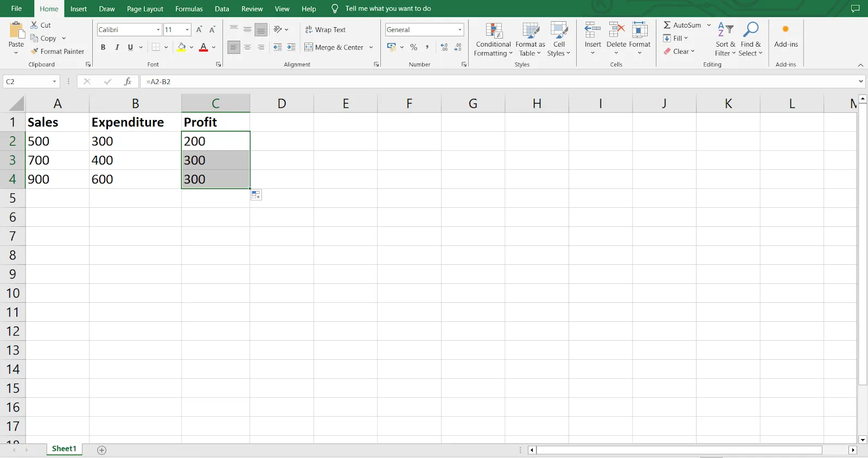The height and width of the screenshot is (458, 868).
Task: Open the Name Box dropdown arrow
Action: (x=54, y=81)
